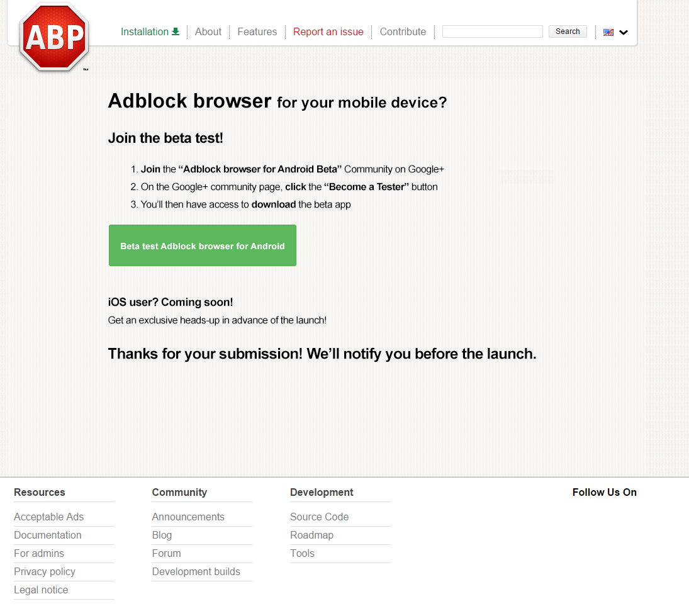The image size is (689, 616).
Task: Click 'Get an exclusive heads-up' sentence
Action: click(x=217, y=320)
